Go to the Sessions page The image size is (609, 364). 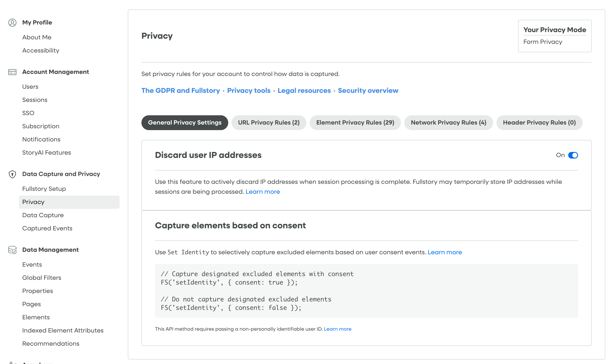[35, 100]
